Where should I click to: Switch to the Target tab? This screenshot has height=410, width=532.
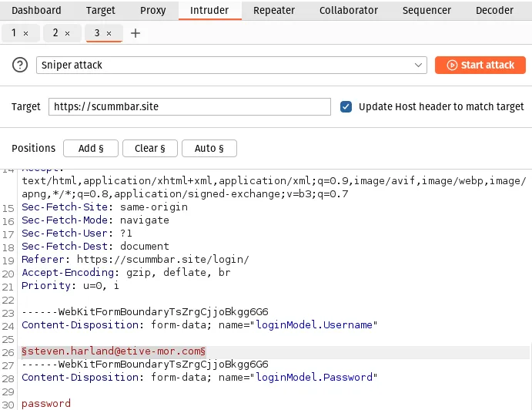[100, 10]
